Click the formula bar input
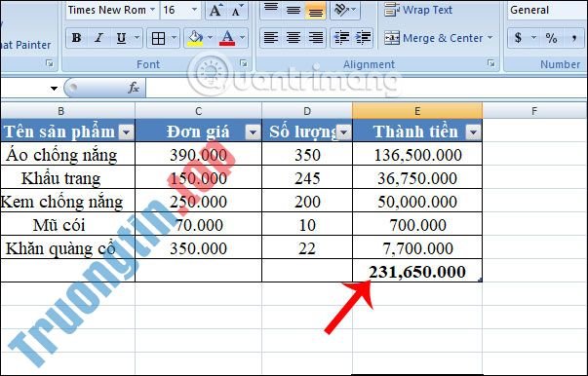The height and width of the screenshot is (376, 588). [x=367, y=89]
